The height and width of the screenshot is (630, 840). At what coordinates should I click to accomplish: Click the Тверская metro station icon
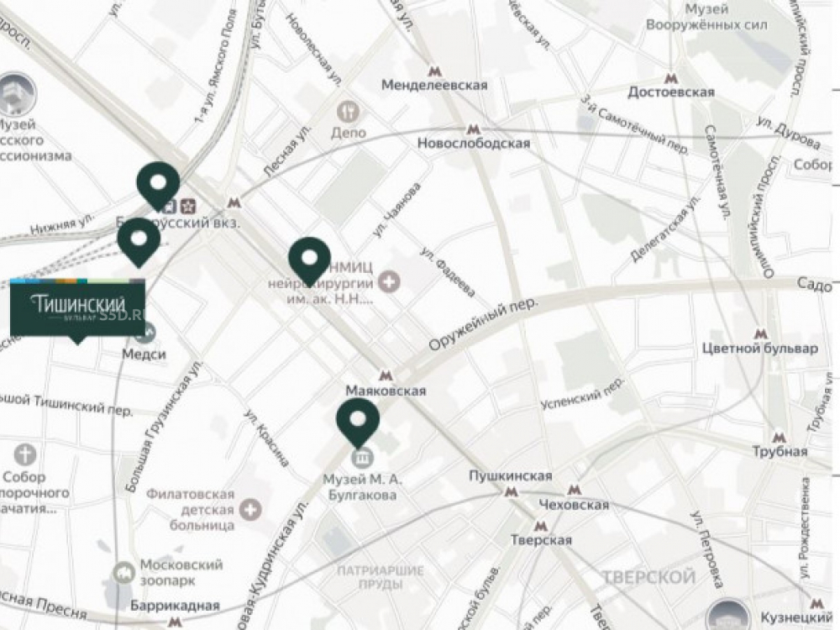pos(540,526)
